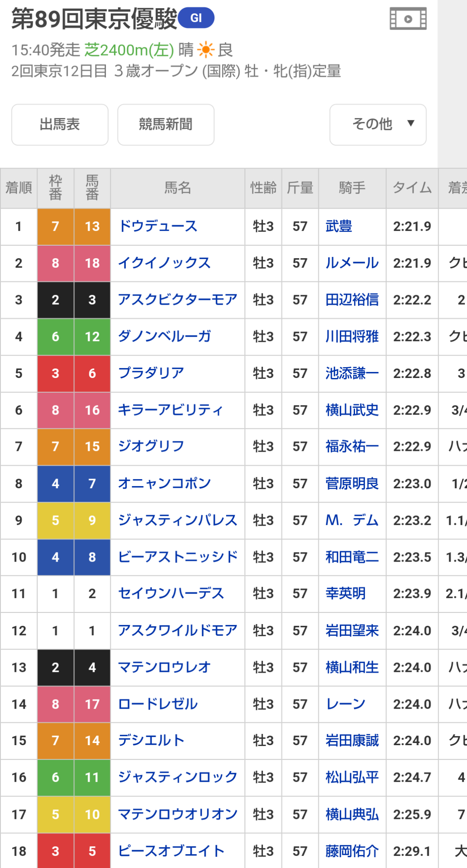Screen dimensions: 467x868
Task: Open the その他 dropdown menu
Action: click(378, 125)
